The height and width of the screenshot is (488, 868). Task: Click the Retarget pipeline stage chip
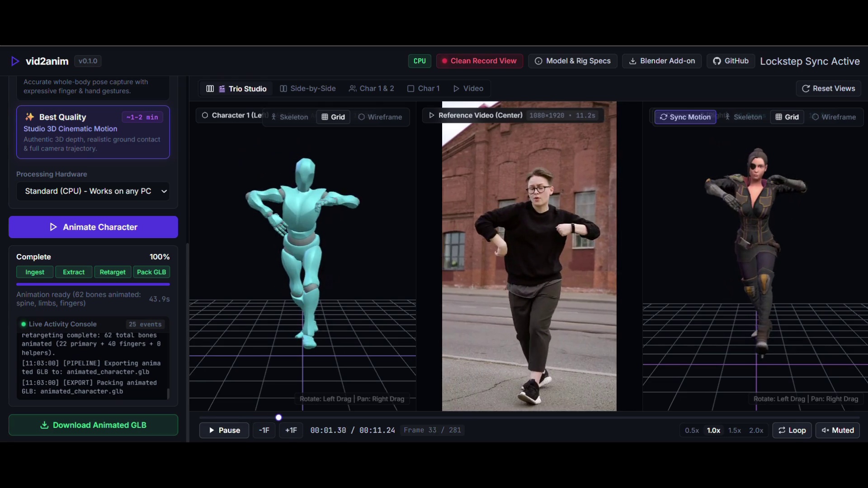pyautogui.click(x=113, y=272)
